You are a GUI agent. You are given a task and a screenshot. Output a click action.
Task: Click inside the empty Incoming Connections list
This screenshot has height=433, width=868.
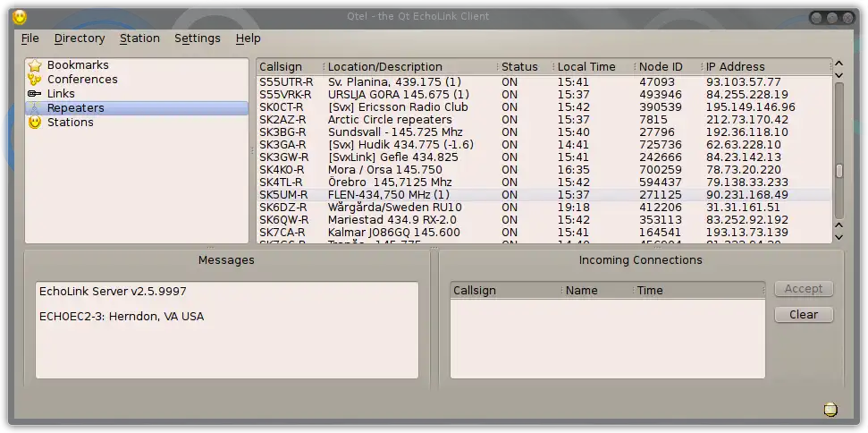pyautogui.click(x=608, y=338)
